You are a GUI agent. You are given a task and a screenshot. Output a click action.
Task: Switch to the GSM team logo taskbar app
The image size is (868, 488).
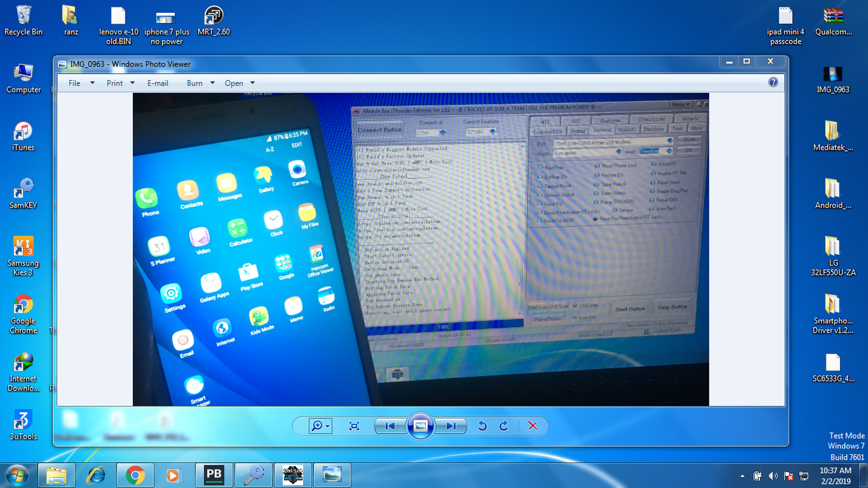click(292, 475)
